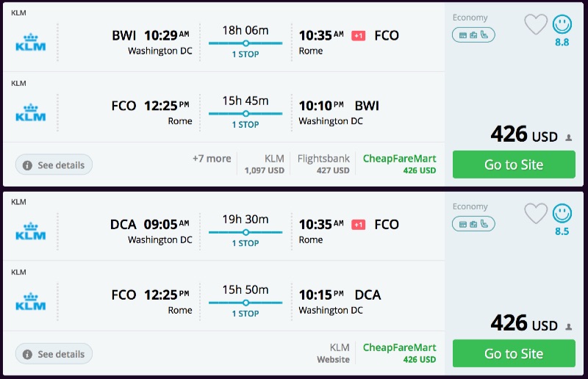Click the 8.5 smiley rating icon
Image resolution: width=588 pixels, height=379 pixels.
(562, 214)
